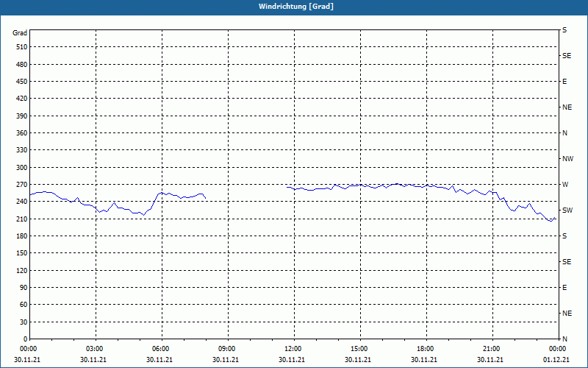
Task: Click the 420 degree axis label
Action: [22, 99]
